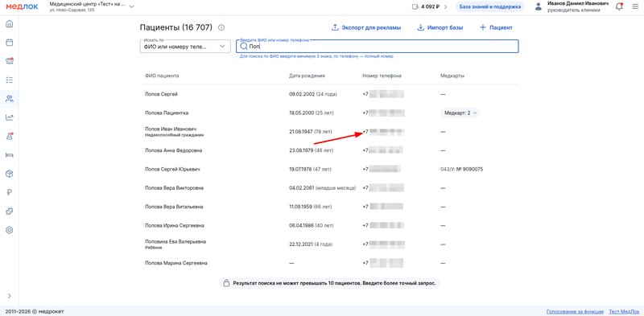Screen dimensions: 644x316
Task: Open the analytics chart sidebar icon
Action: coord(9,117)
